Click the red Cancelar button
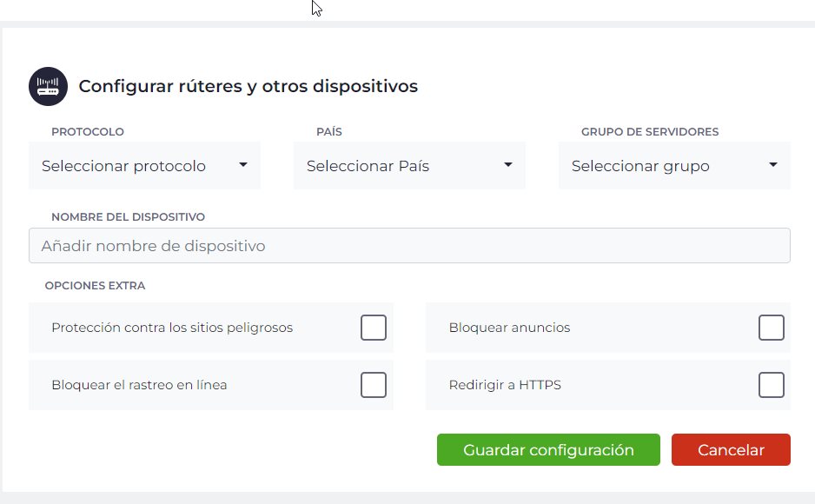This screenshot has height=504, width=815. tap(731, 450)
